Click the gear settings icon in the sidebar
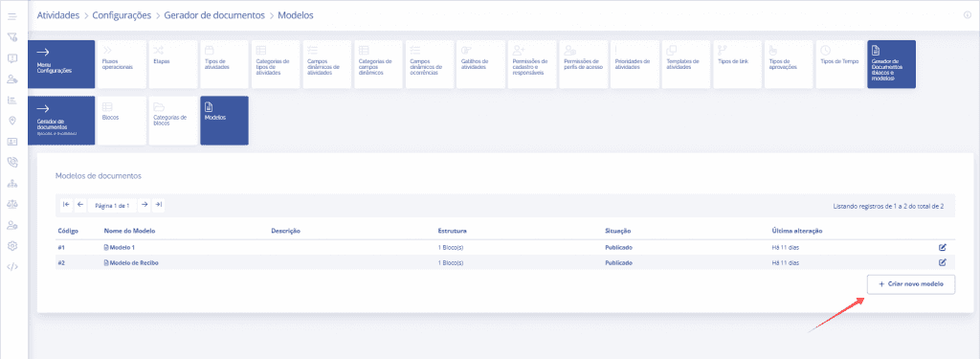Image resolution: width=980 pixels, height=359 pixels. click(x=11, y=246)
